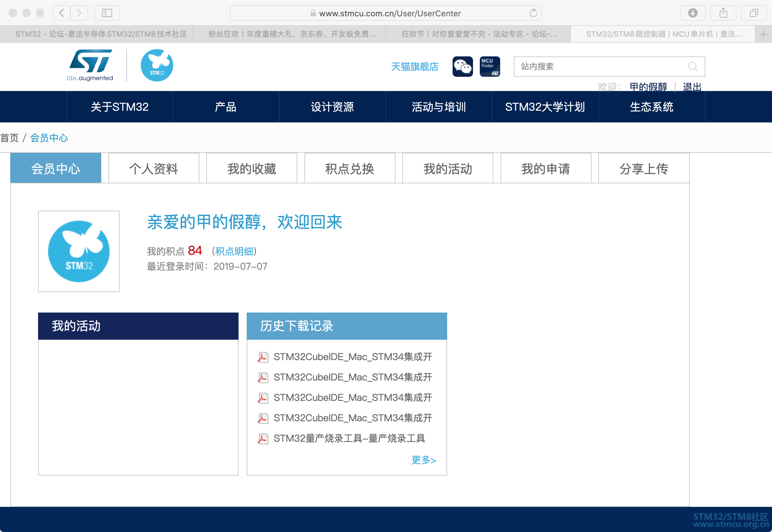Select the 我的活动 tab
This screenshot has width=772, height=532.
(x=448, y=169)
